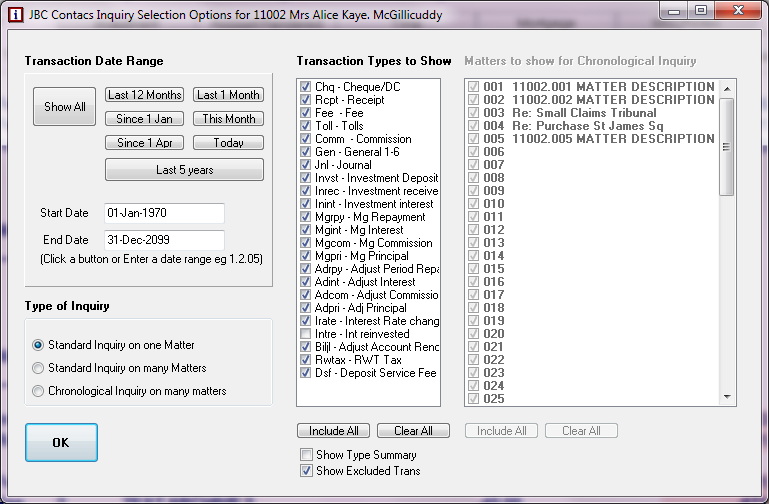
Task: Uncheck the Chq - Cheque/DC transaction type
Action: (306, 88)
